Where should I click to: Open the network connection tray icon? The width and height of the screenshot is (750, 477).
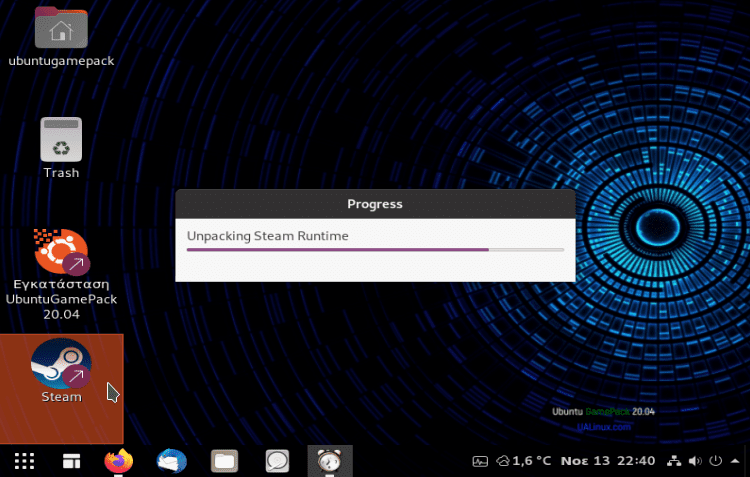[674, 461]
